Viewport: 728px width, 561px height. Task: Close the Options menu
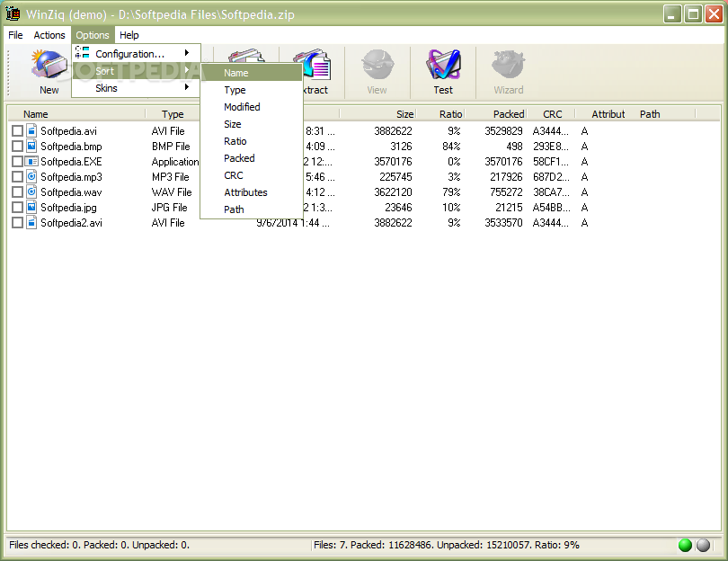(x=93, y=35)
